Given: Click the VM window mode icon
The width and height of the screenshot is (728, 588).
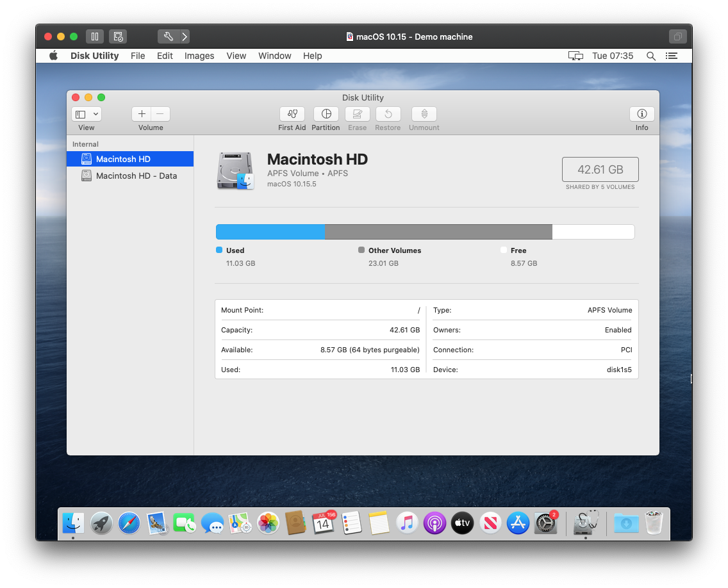Looking at the screenshot, I should pos(678,37).
